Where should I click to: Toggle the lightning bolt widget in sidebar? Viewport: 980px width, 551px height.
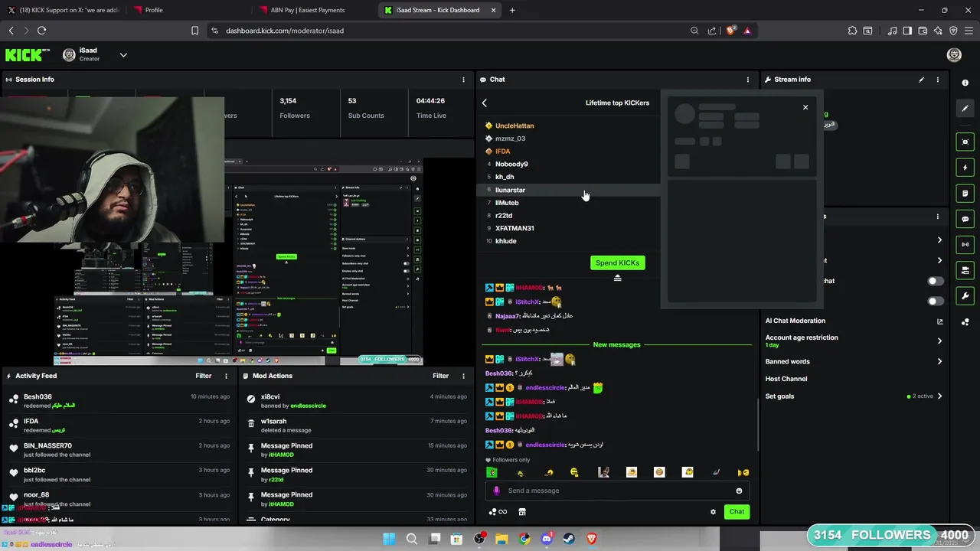[965, 168]
